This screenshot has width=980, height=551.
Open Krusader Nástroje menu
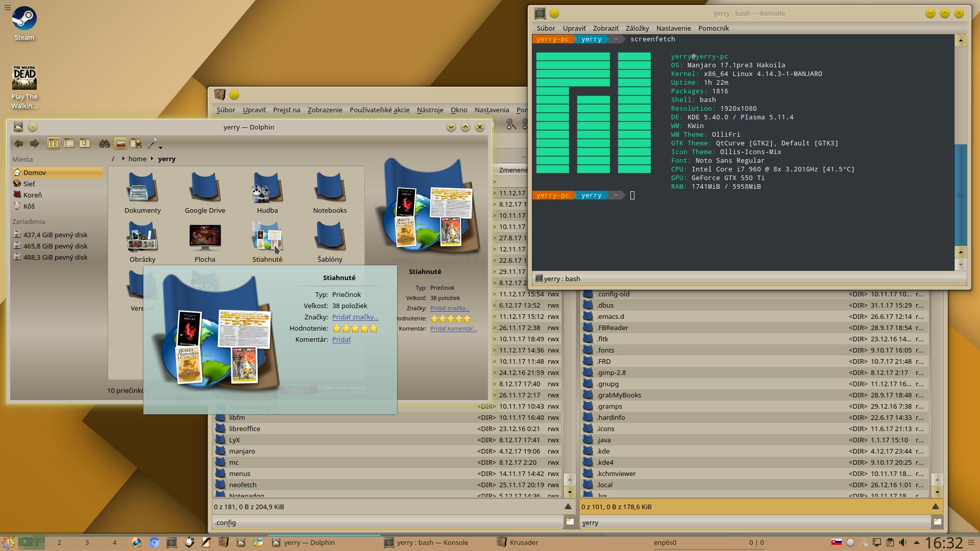(430, 110)
